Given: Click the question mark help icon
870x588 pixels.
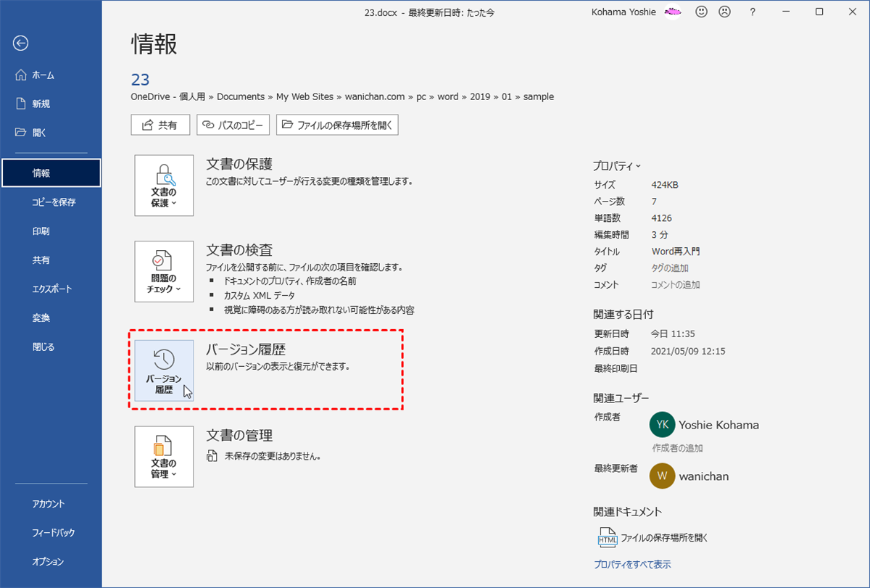Looking at the screenshot, I should [753, 12].
